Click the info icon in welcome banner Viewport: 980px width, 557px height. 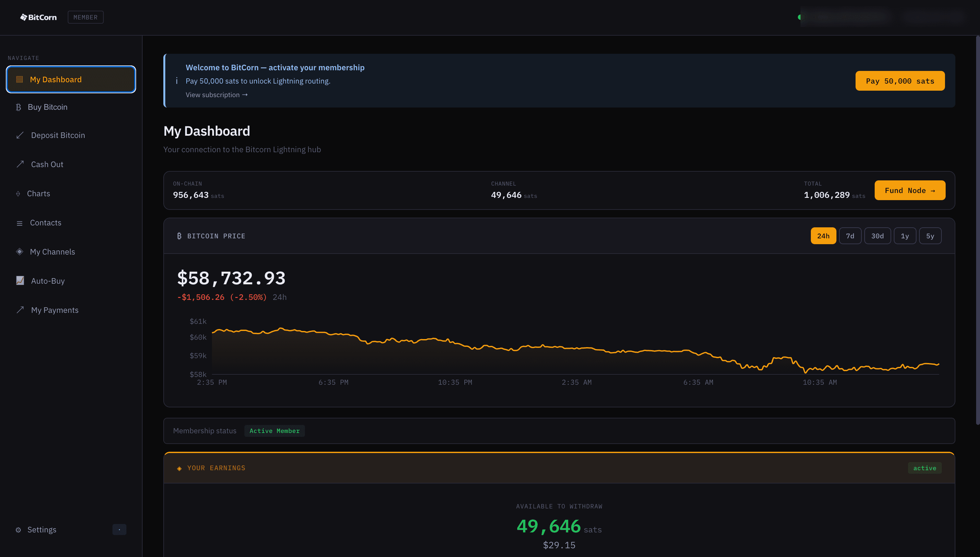tap(177, 81)
